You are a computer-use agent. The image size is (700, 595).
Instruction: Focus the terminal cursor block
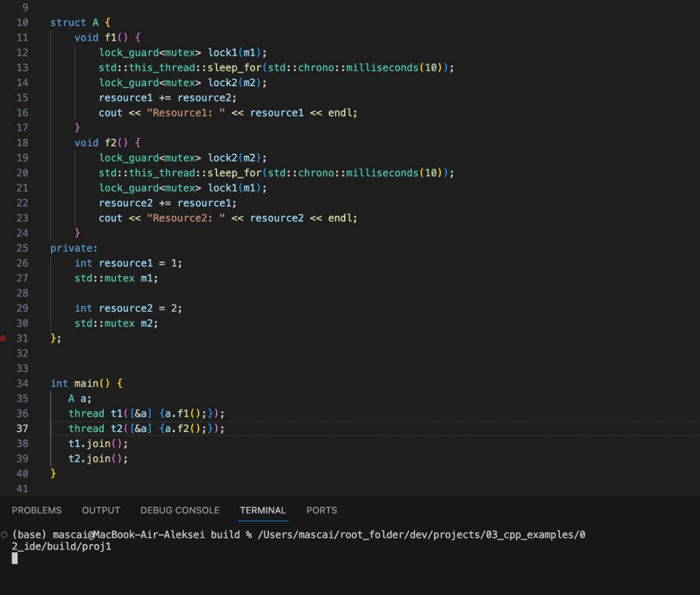click(15, 558)
